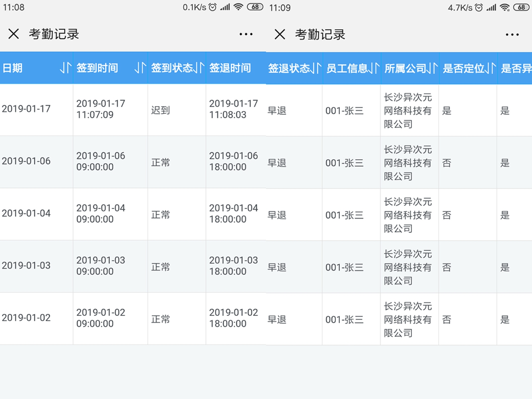Viewport: 532px width, 399px height.
Task: Tap alarm clock icon in left status bar
Action: [x=212, y=7]
